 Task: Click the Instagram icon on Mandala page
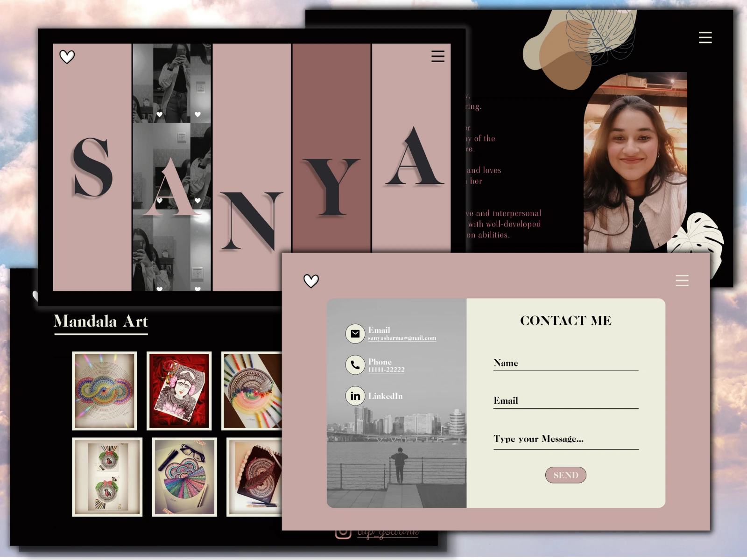343,533
